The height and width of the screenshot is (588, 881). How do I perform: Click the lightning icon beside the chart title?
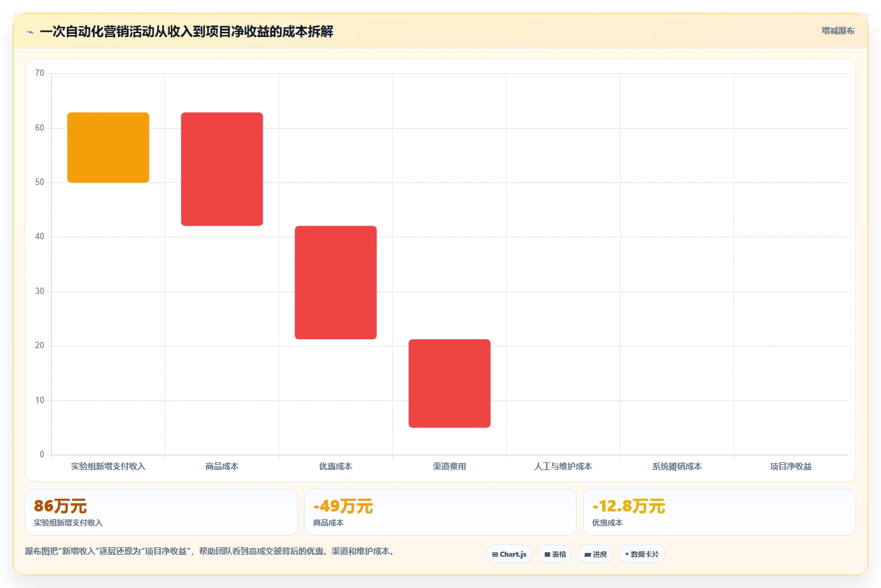pos(30,32)
